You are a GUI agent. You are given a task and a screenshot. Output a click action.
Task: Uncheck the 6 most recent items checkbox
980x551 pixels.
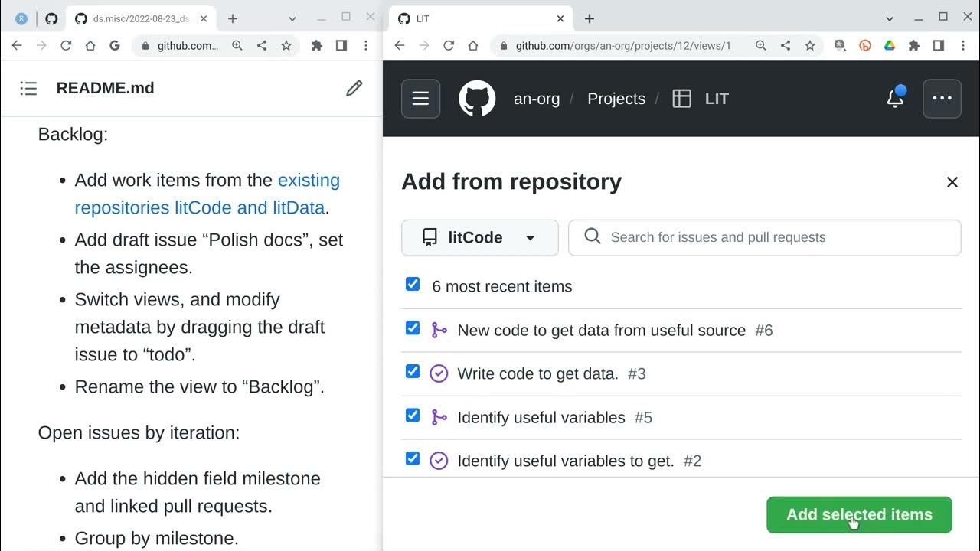(x=413, y=285)
